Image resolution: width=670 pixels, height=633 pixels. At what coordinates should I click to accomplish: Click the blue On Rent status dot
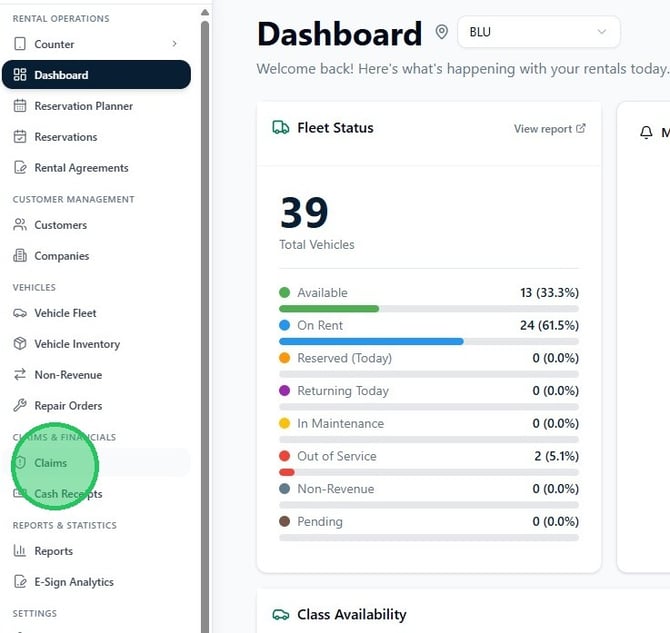[285, 325]
